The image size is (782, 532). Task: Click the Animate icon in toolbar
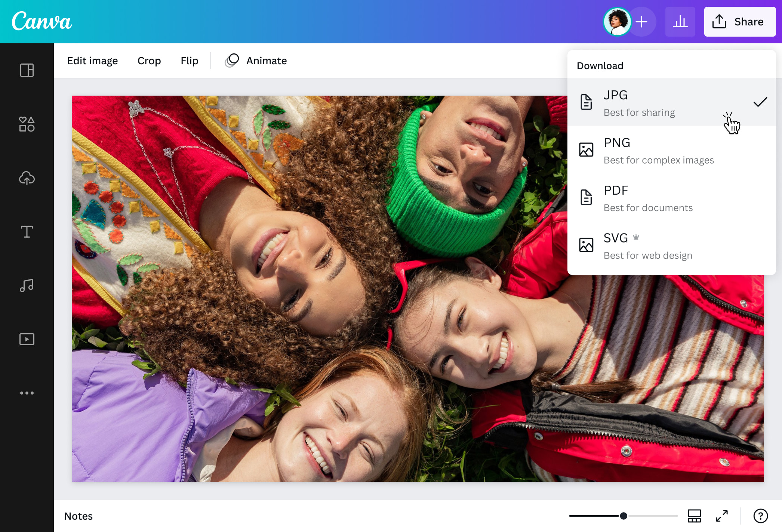(232, 60)
